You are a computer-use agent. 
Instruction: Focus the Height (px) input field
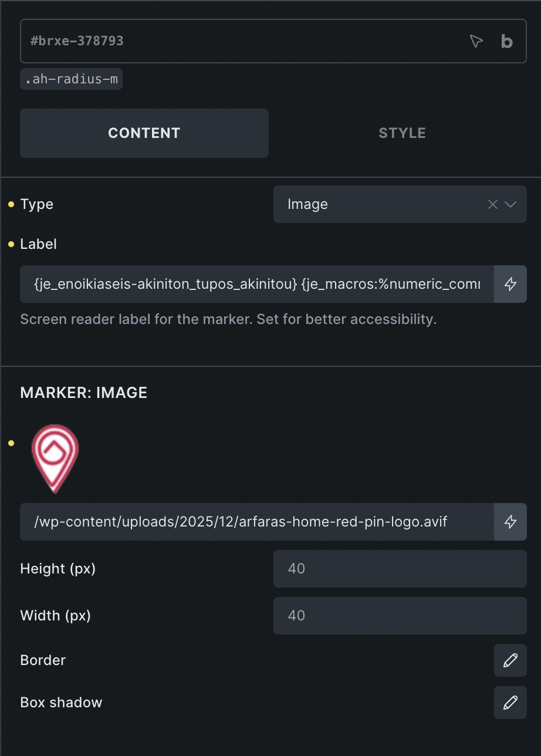(x=400, y=568)
